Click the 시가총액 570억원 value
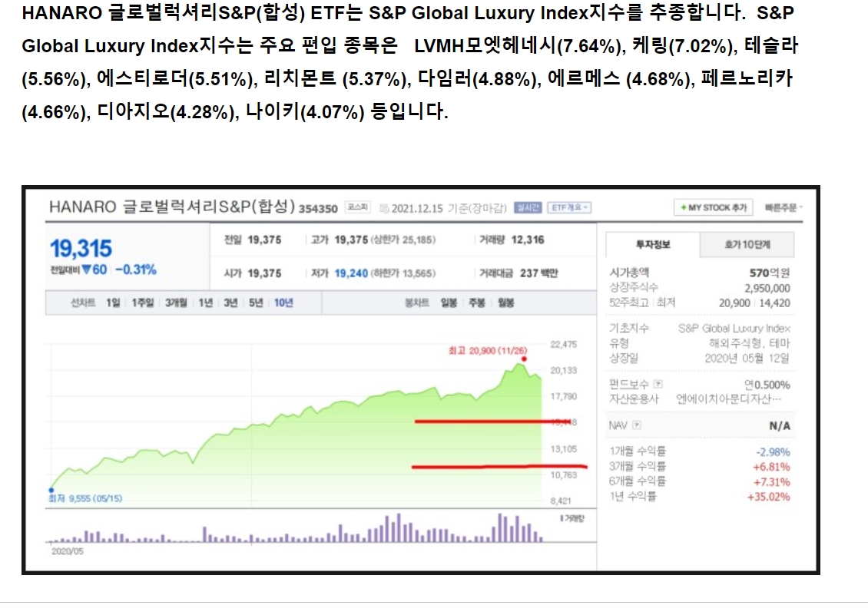 pyautogui.click(x=769, y=273)
